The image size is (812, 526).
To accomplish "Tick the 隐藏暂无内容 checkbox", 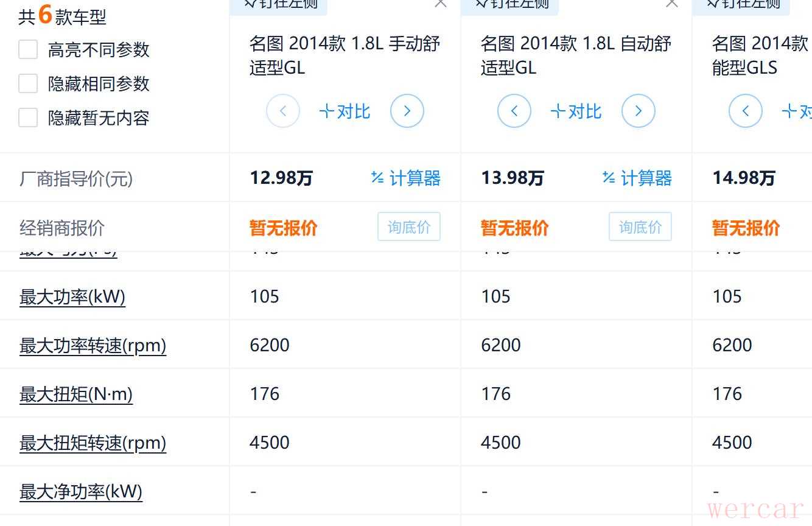I will click(28, 117).
